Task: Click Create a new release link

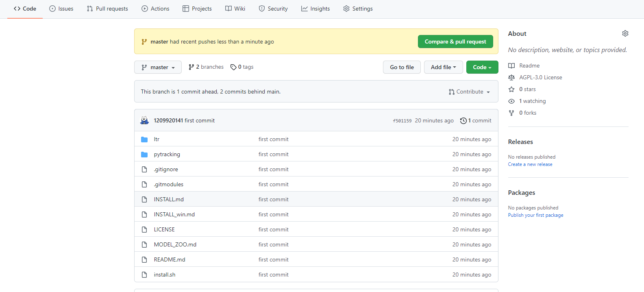Action: coord(530,164)
